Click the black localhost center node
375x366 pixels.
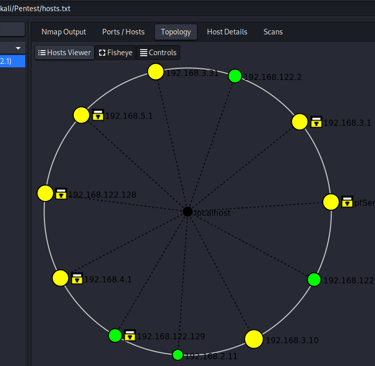(187, 211)
